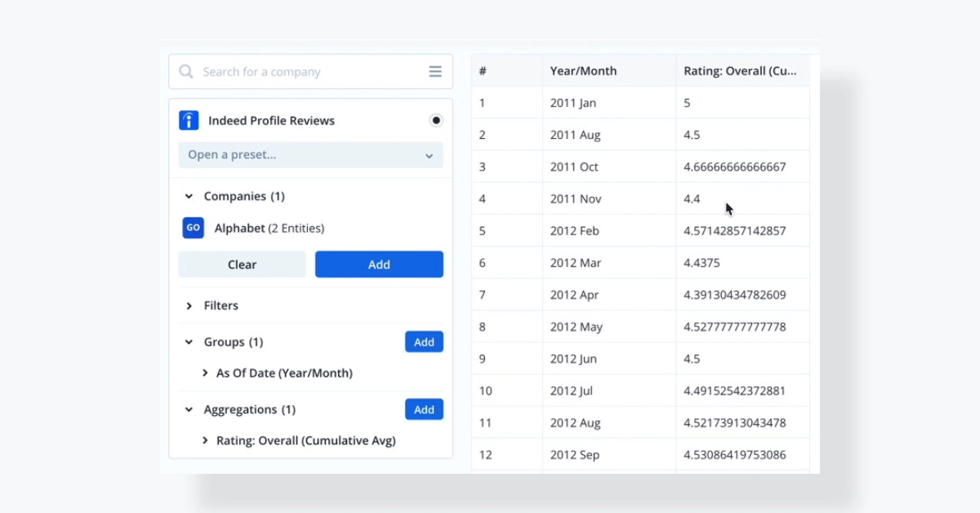The width and height of the screenshot is (980, 513).
Task: Open the 'Open a preset...' dropdown
Action: click(311, 155)
